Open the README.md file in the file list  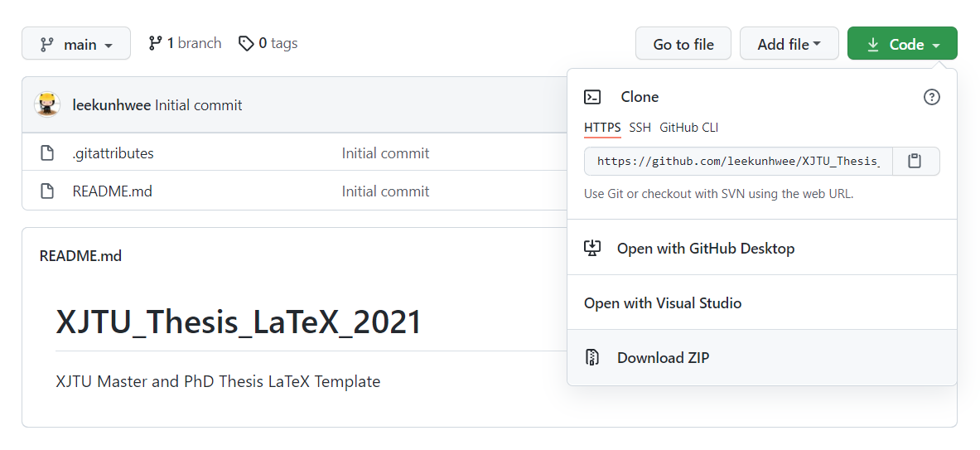coord(113,191)
